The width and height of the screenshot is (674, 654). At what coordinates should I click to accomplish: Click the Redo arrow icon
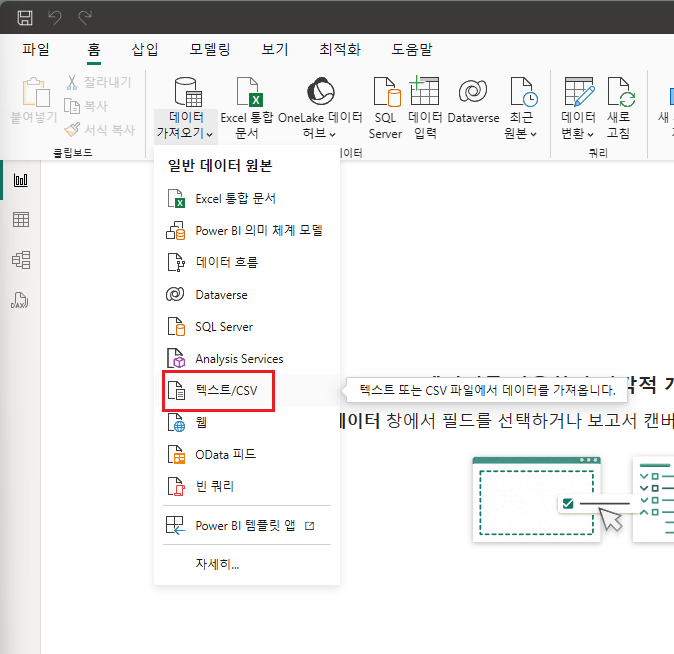(85, 18)
